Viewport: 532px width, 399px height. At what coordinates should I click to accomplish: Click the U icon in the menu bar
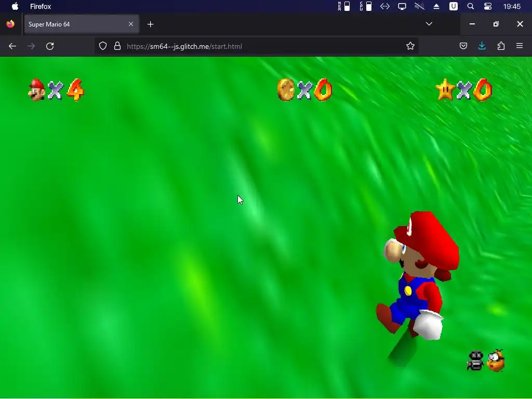(453, 6)
